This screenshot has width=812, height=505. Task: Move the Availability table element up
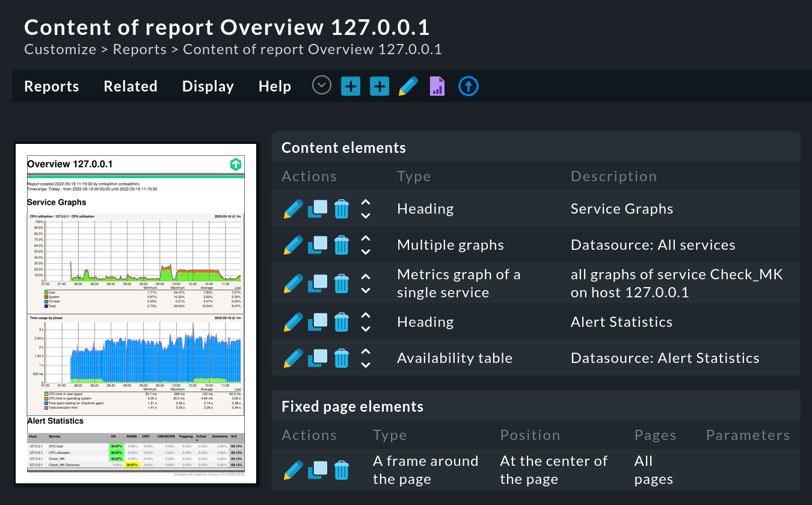pyautogui.click(x=366, y=353)
